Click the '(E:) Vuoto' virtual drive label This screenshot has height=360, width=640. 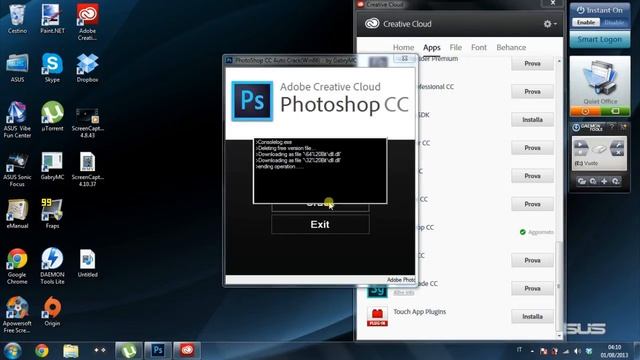coord(586,163)
